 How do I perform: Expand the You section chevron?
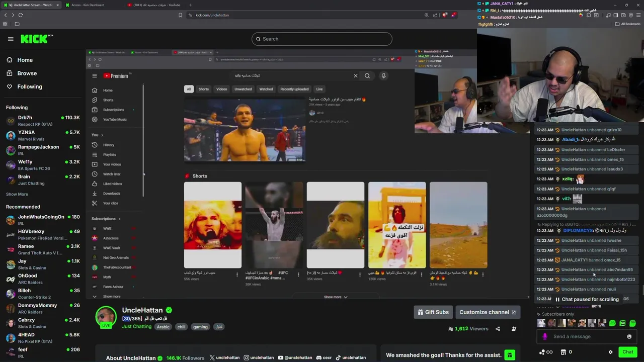pyautogui.click(x=102, y=135)
